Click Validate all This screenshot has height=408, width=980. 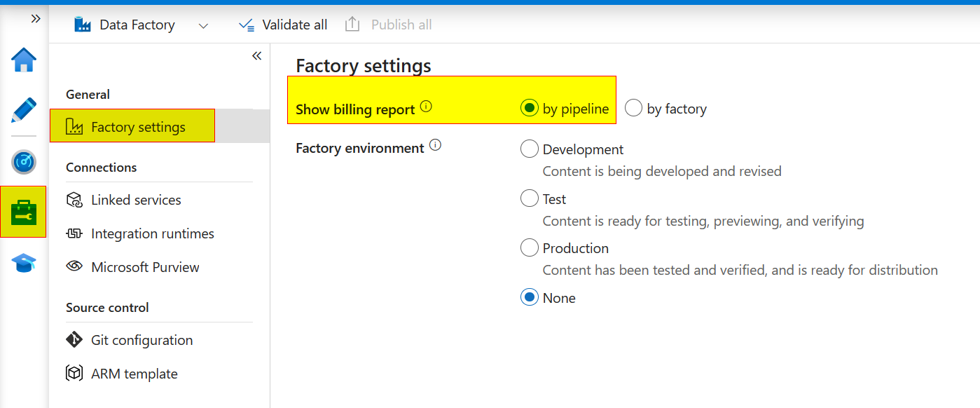point(283,25)
